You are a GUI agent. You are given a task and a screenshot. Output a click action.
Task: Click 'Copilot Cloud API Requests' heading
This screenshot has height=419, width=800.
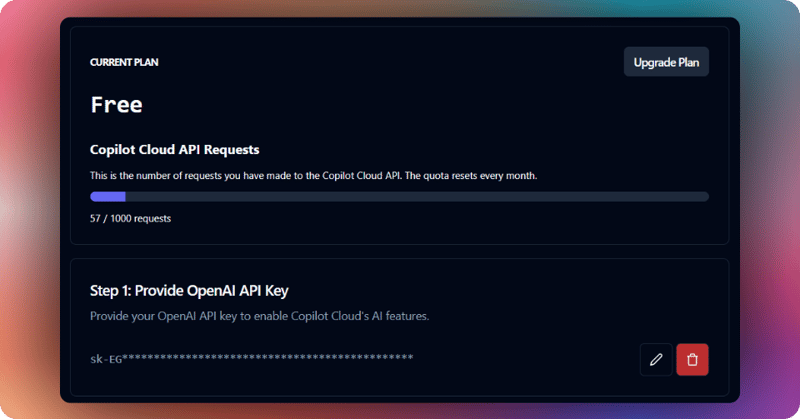pyautogui.click(x=174, y=150)
